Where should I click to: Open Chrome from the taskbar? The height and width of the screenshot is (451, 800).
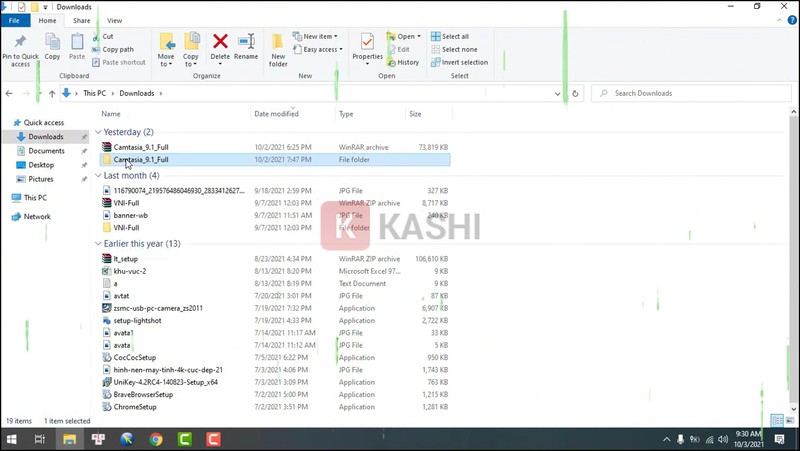click(x=156, y=439)
